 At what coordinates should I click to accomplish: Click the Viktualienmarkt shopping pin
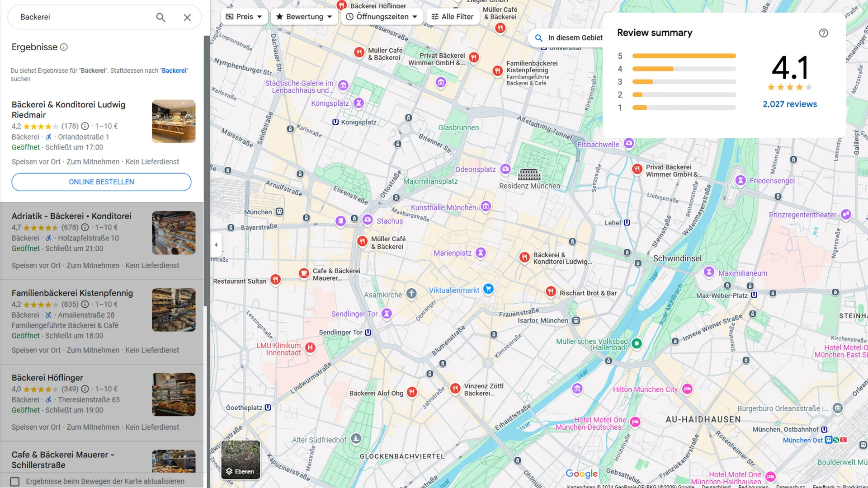(x=488, y=289)
